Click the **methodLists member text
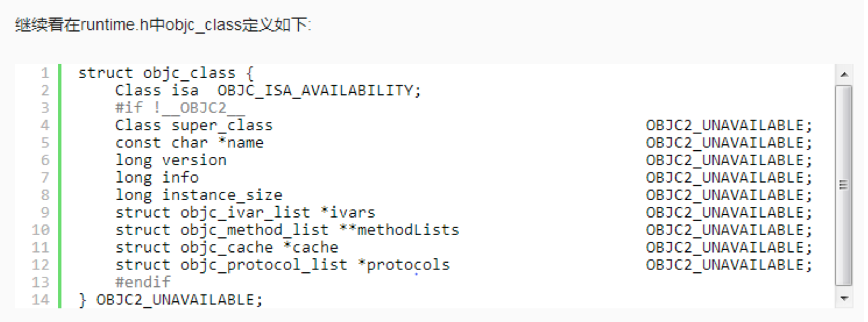This screenshot has width=868, height=322. (x=398, y=230)
